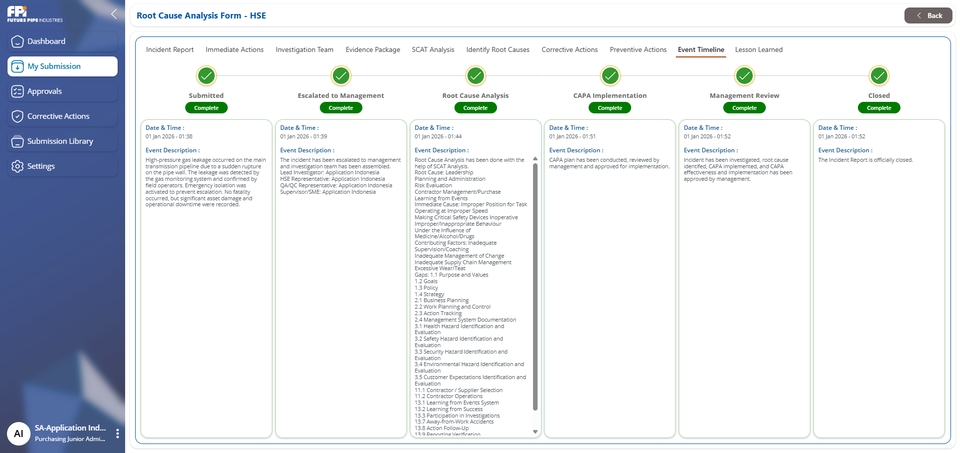Collapse the sidebar with the chevron arrow

(x=113, y=14)
